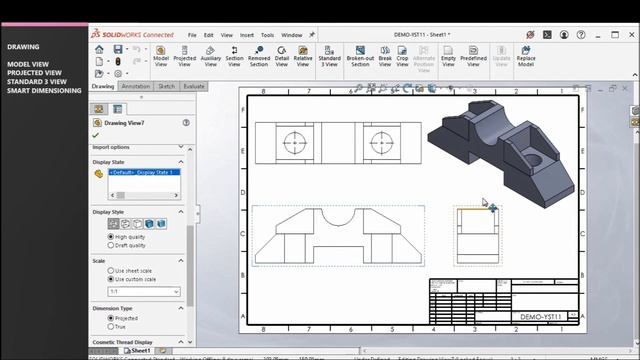This screenshot has width=640, height=360.
Task: Select True dimension type
Action: [111, 327]
